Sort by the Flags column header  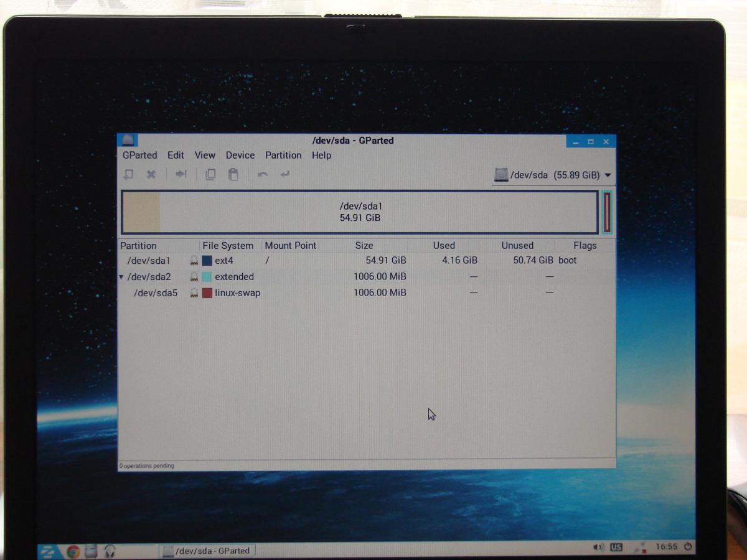(585, 246)
